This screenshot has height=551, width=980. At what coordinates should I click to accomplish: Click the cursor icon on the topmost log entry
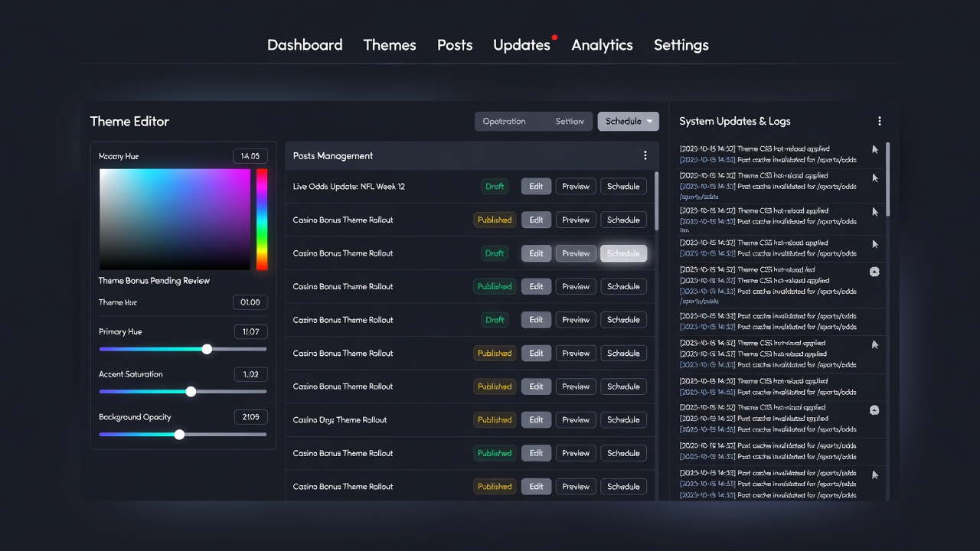coord(875,150)
